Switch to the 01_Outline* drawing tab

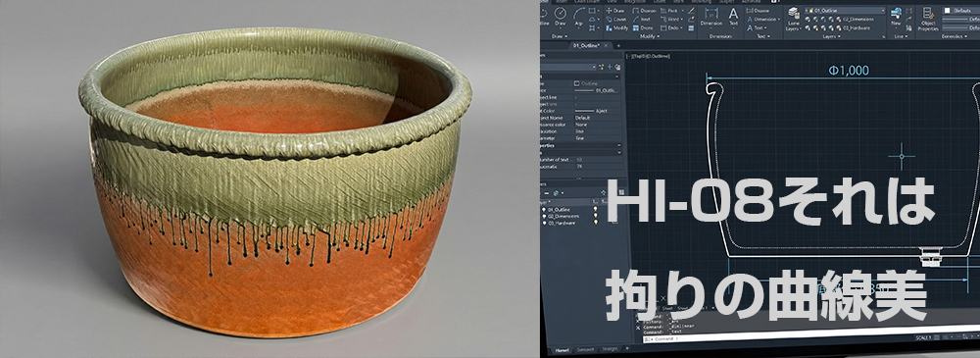(586, 46)
